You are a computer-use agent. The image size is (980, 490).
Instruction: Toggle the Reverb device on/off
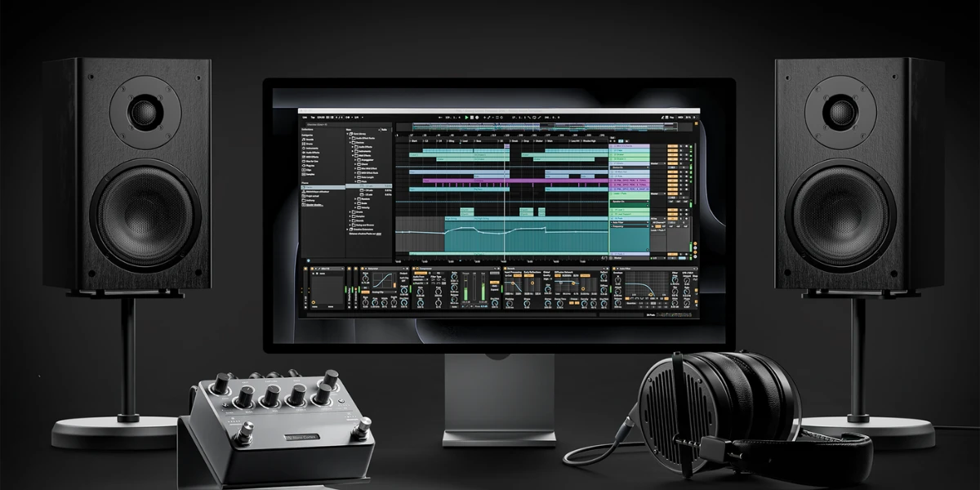(505, 269)
